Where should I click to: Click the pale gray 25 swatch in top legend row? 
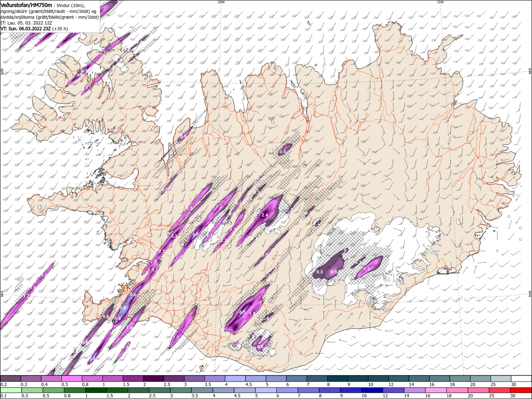(x=500, y=379)
